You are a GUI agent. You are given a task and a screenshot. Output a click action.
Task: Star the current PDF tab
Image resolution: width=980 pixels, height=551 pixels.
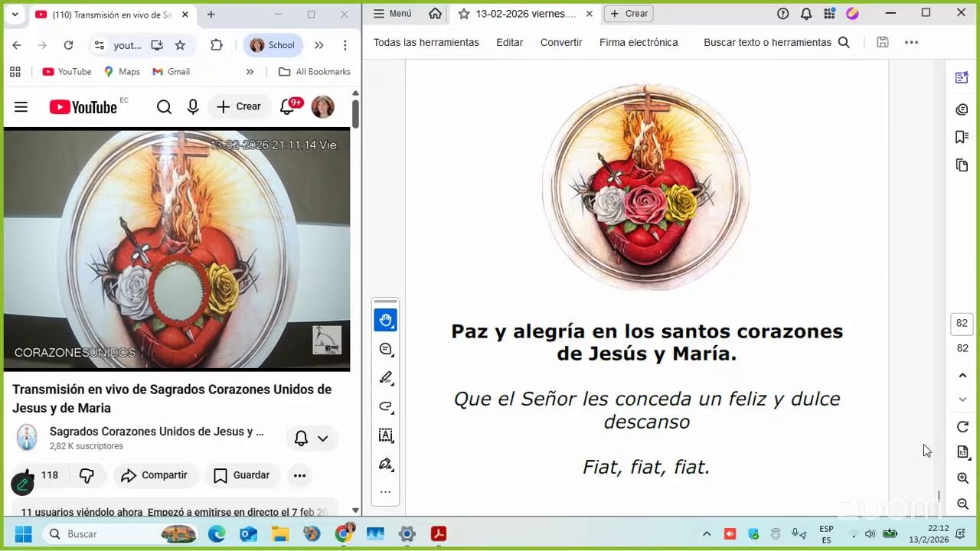[x=464, y=14]
